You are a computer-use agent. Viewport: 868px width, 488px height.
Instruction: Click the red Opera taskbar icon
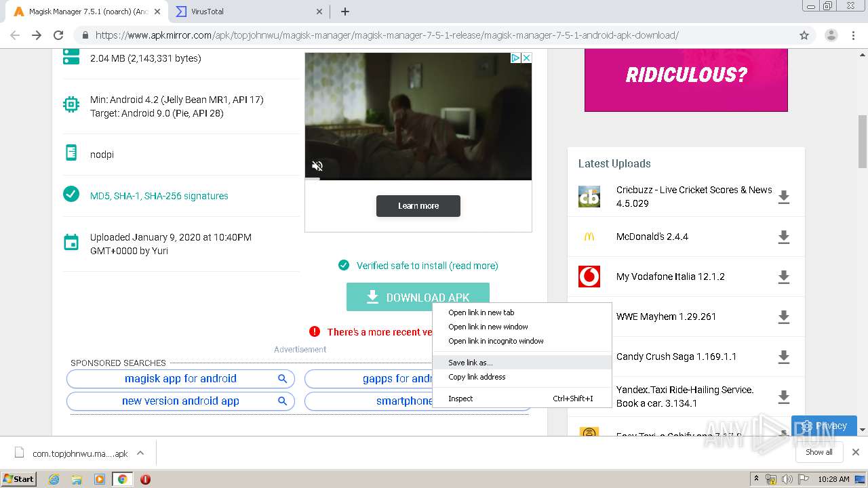[x=145, y=479]
